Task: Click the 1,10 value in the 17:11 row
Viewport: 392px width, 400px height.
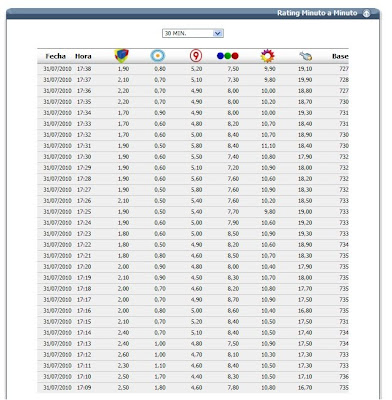Action: (160, 366)
